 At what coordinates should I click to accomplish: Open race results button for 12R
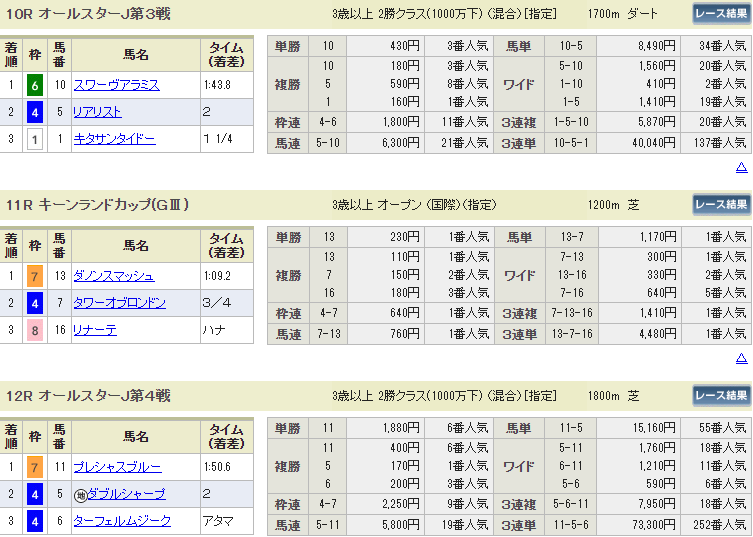721,396
